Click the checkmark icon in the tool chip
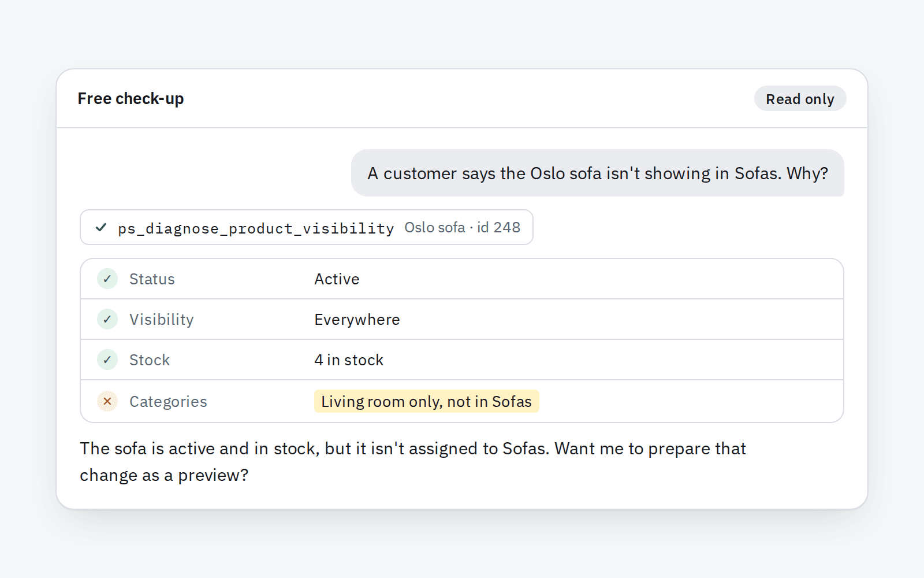The image size is (924, 578). [x=101, y=227]
